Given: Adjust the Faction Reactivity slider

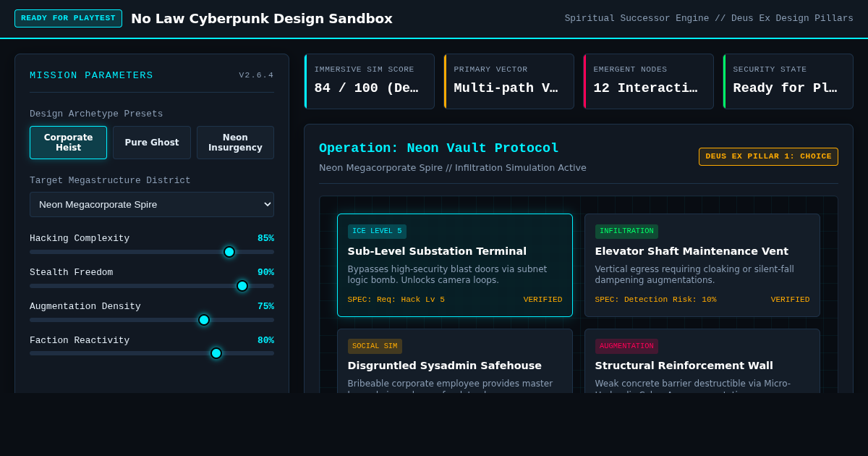Looking at the screenshot, I should tap(152, 353).
